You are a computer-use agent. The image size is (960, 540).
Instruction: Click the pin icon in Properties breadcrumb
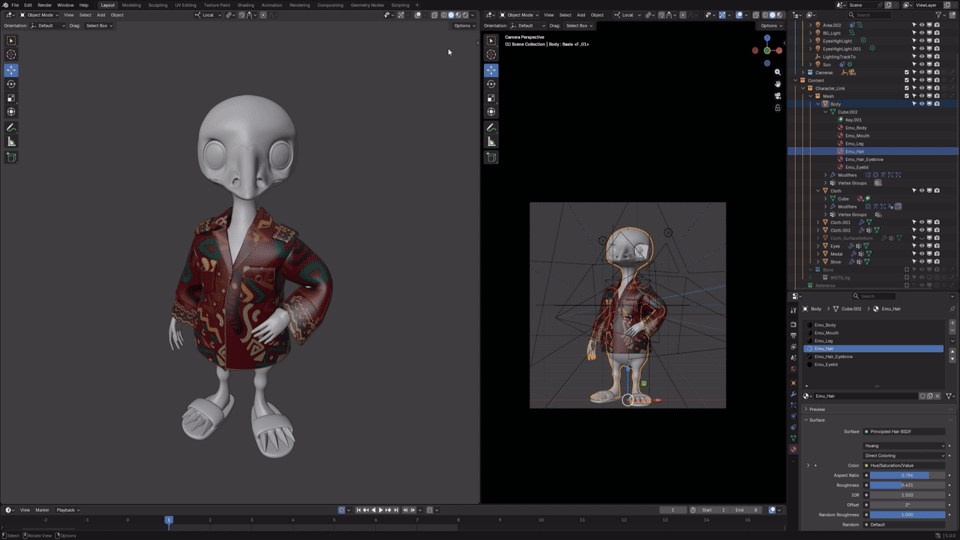click(x=952, y=309)
